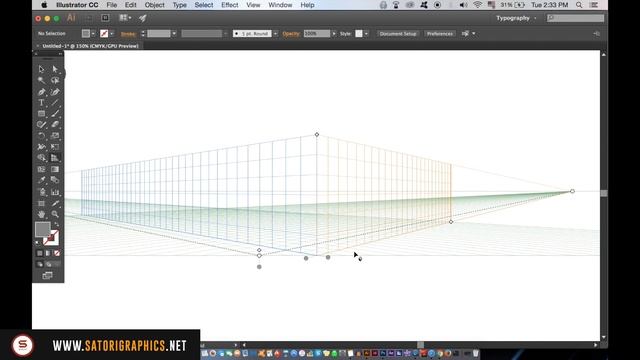Open the Typography workspace switcher

pyautogui.click(x=516, y=18)
